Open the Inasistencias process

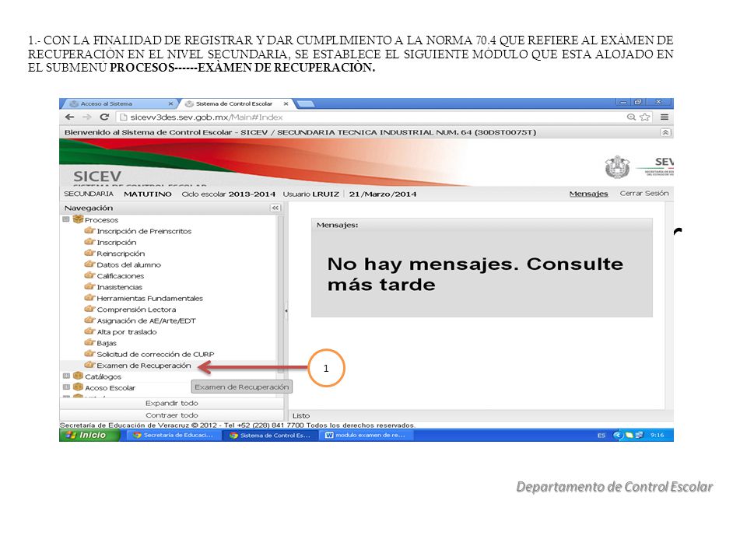[120, 287]
